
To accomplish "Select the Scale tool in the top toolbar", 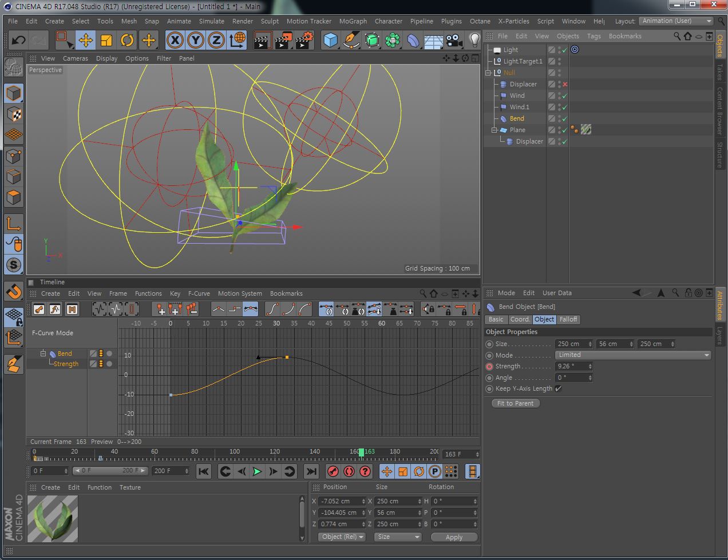I will click(106, 40).
